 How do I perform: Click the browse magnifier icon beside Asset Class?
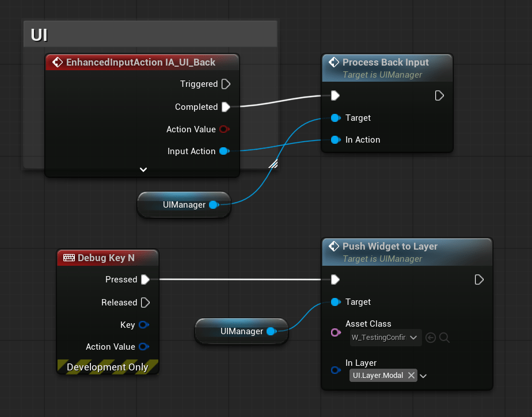pos(444,338)
